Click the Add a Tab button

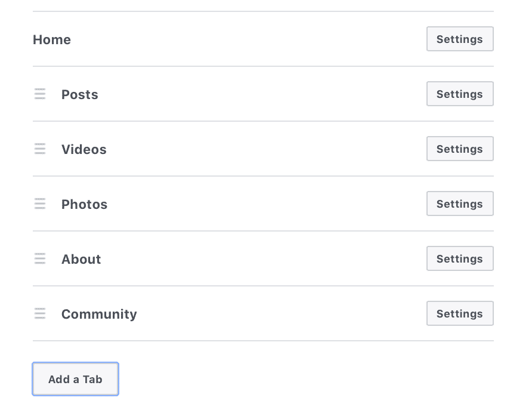point(76,379)
